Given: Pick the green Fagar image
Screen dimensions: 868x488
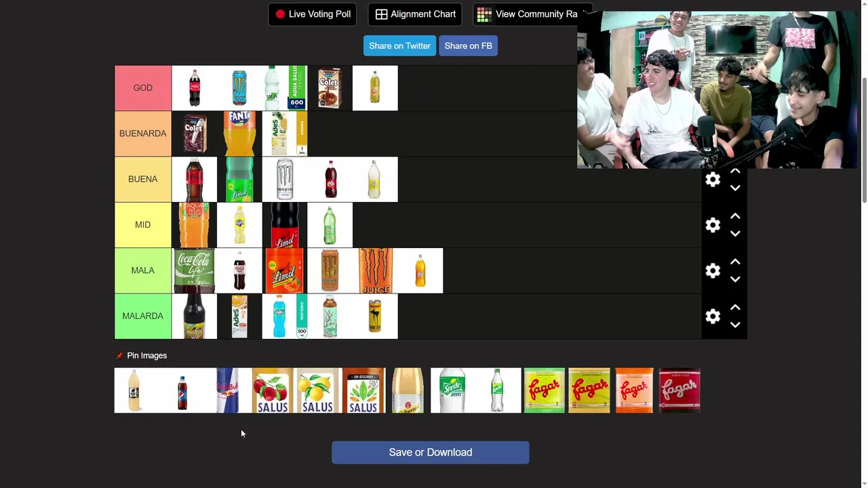Looking at the screenshot, I should pyautogui.click(x=544, y=390).
